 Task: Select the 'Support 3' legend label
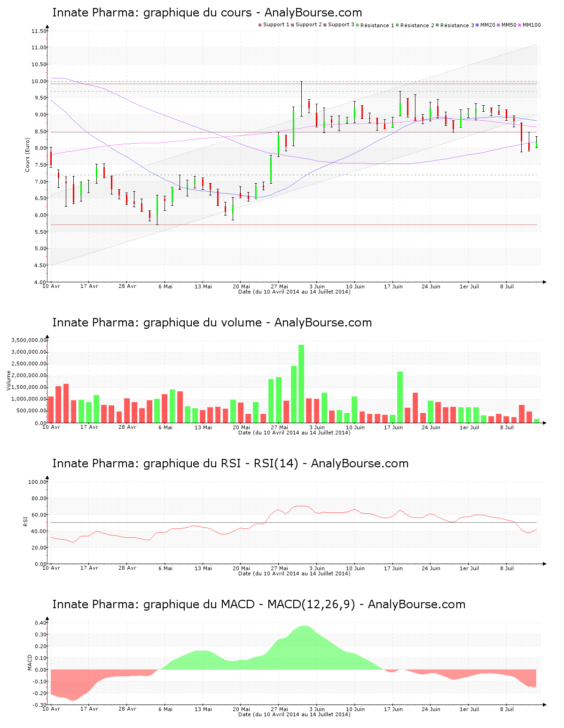click(x=341, y=25)
